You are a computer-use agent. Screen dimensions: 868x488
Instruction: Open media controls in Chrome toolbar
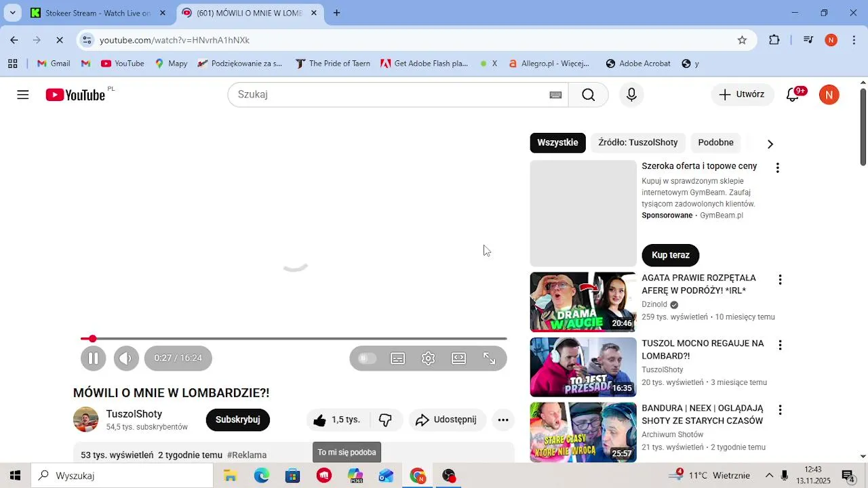click(808, 41)
